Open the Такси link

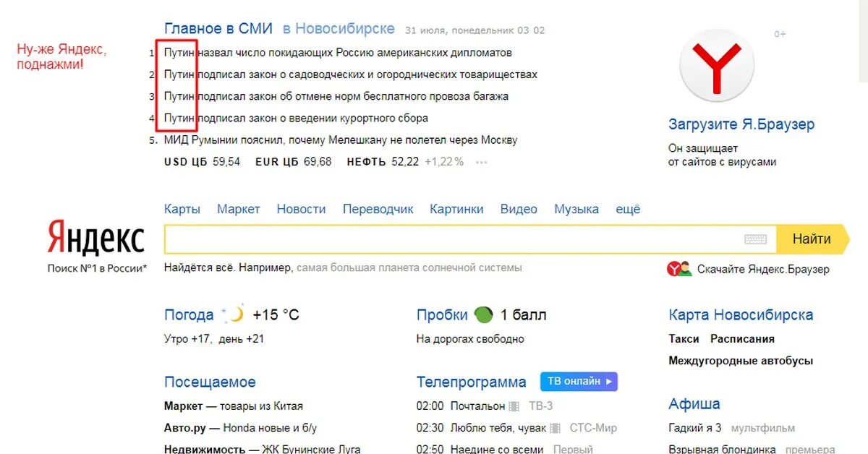click(x=684, y=338)
